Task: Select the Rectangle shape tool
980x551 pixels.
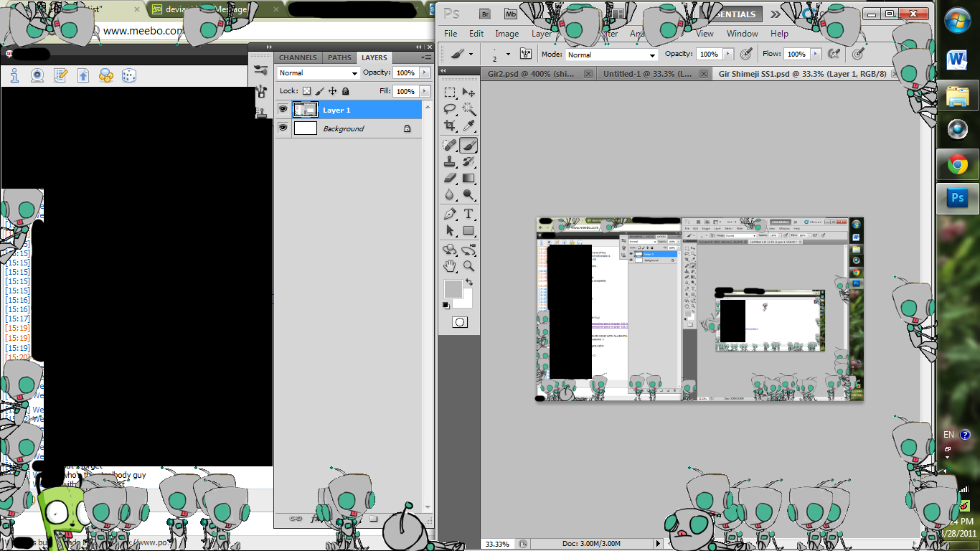Action: [468, 230]
